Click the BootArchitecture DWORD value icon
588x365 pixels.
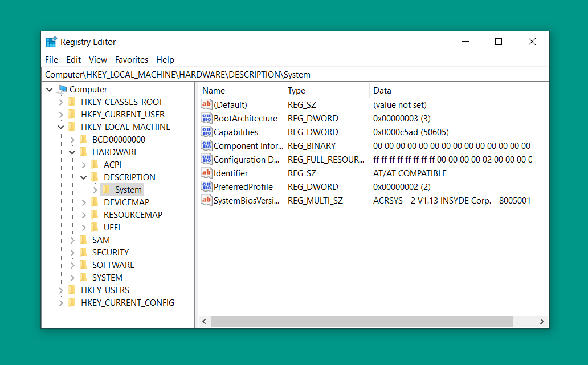(207, 118)
